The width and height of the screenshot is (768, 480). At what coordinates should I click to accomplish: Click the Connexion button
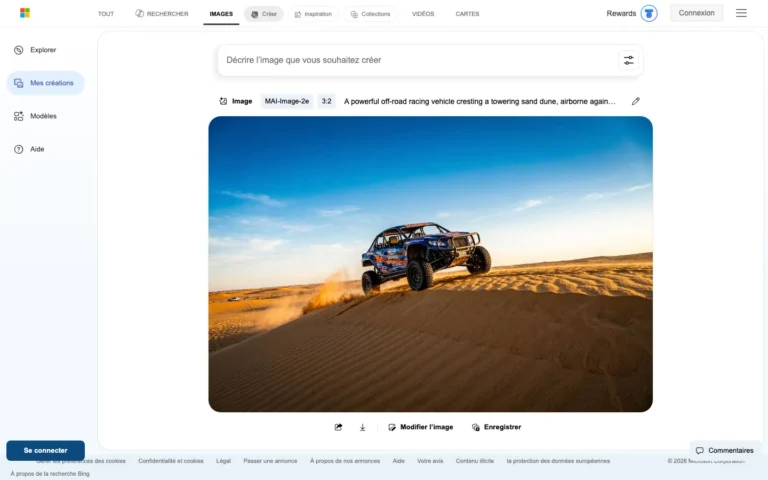(696, 13)
